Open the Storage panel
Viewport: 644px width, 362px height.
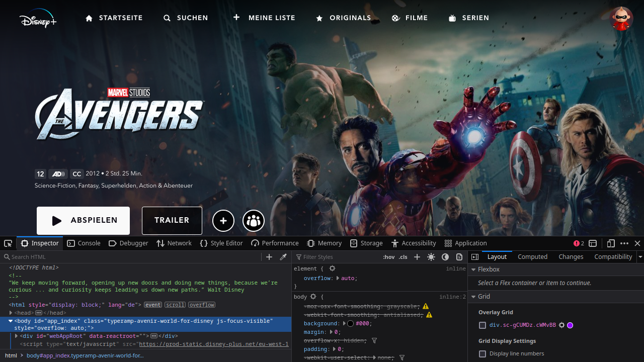coord(366,243)
